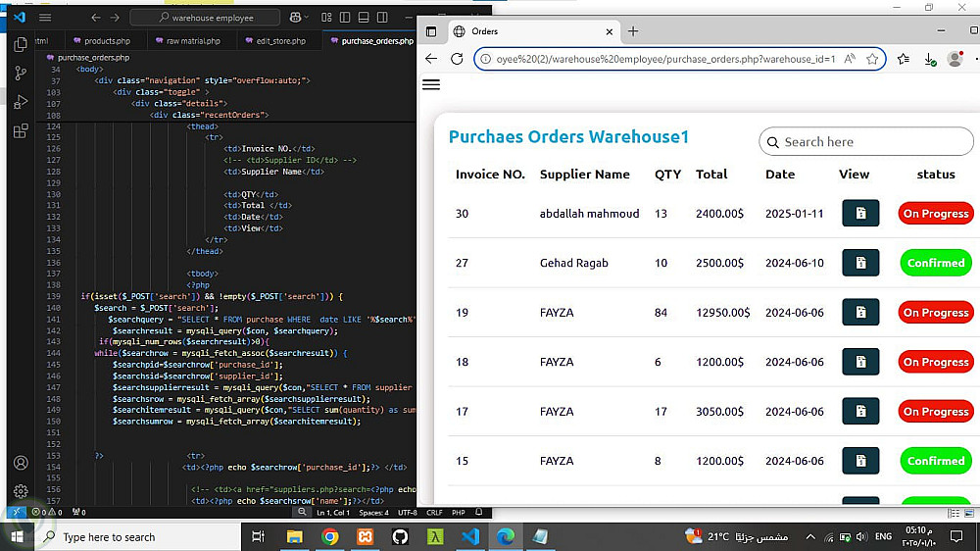The height and width of the screenshot is (551, 980).
Task: View invoice 15 details
Action: [860, 461]
